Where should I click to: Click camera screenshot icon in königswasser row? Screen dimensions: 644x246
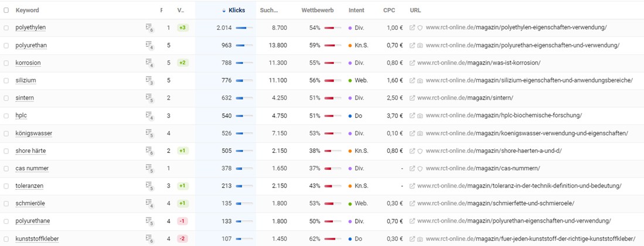[420, 134]
